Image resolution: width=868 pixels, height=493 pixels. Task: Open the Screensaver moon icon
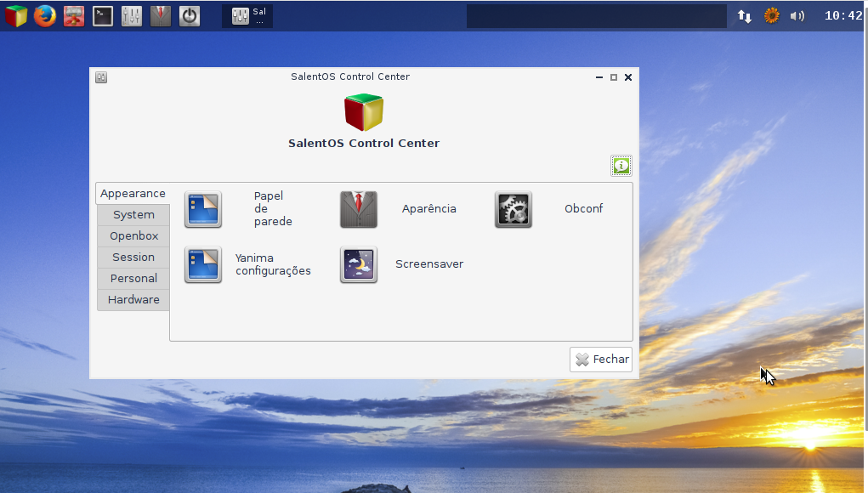[x=359, y=264]
